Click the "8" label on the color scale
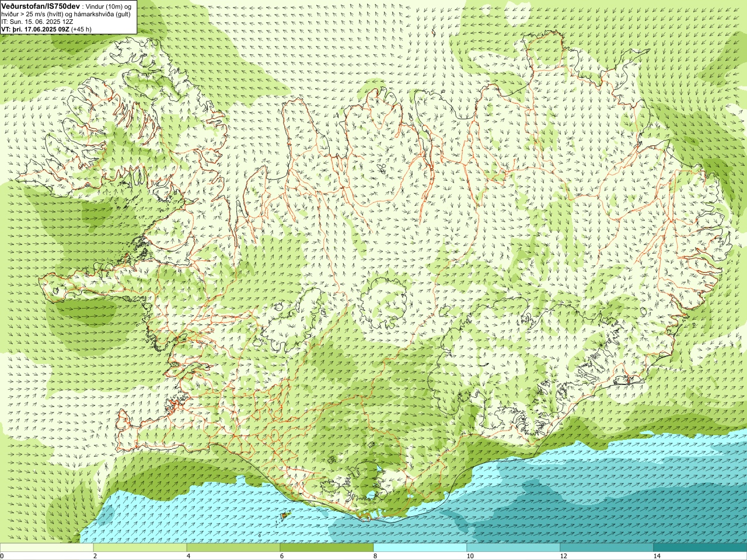Screen dimensions: 747x560 (375, 556)
